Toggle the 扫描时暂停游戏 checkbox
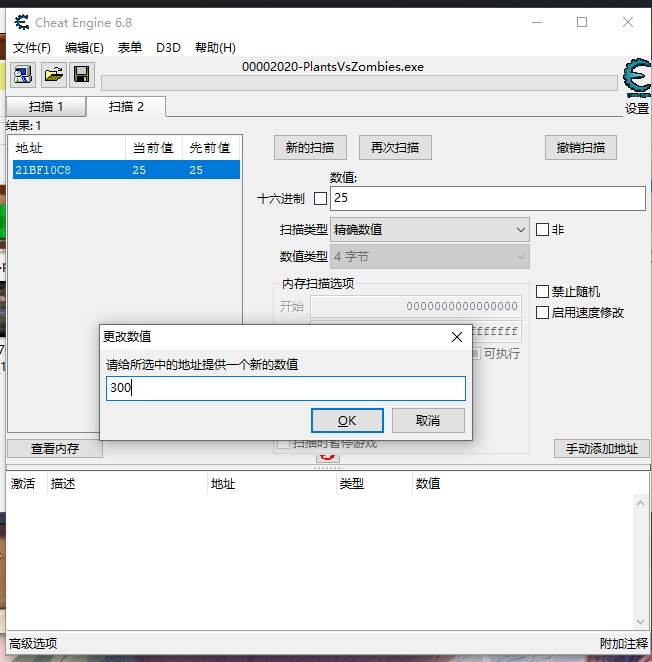652x662 pixels. pos(283,444)
